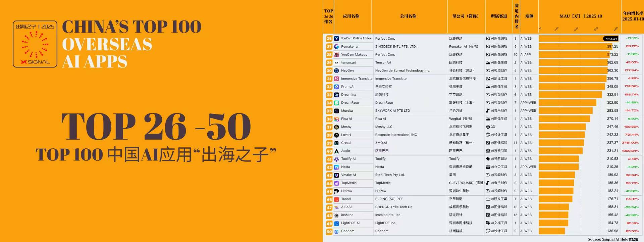Click the LightPDF AI app icon
644x242 pixels.
pos(336,224)
